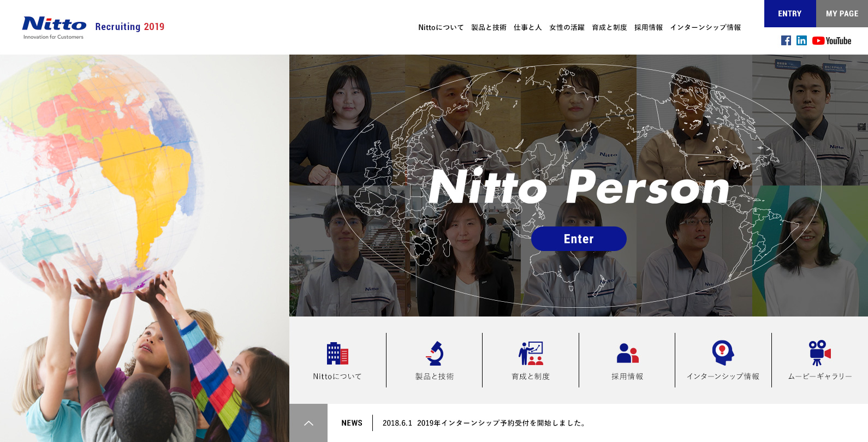The image size is (868, 442).
Task: Click the microscope icon for 製品と技術
Action: tap(435, 353)
